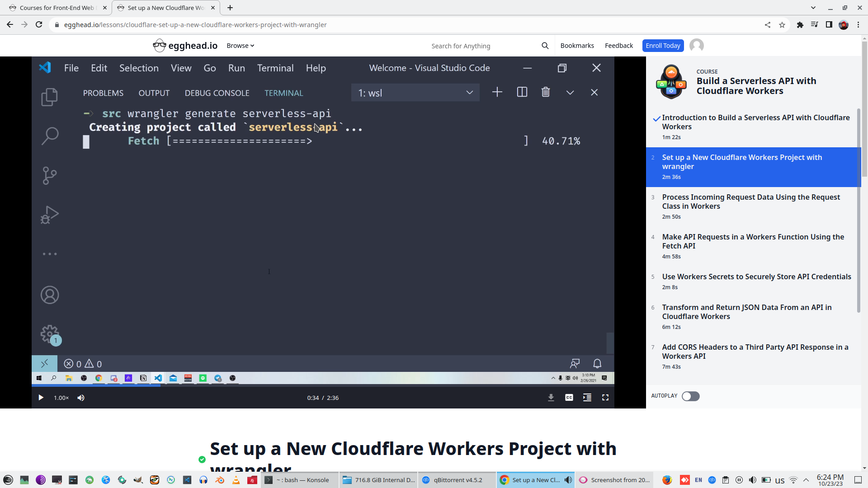
Task: Mute the video player volume
Action: (x=81, y=398)
